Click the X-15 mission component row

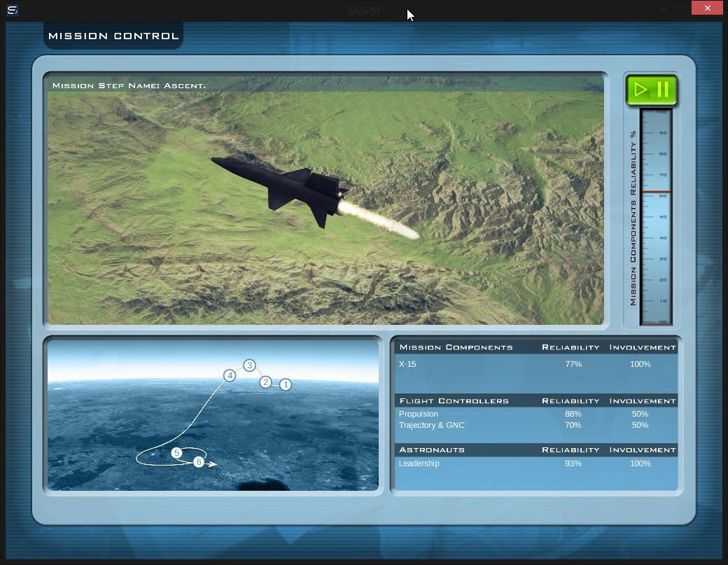tap(536, 364)
